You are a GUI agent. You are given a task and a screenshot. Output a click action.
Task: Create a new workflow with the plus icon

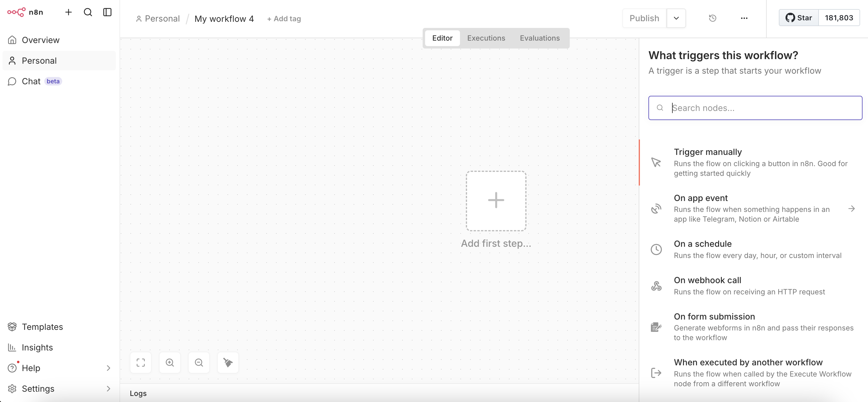69,12
